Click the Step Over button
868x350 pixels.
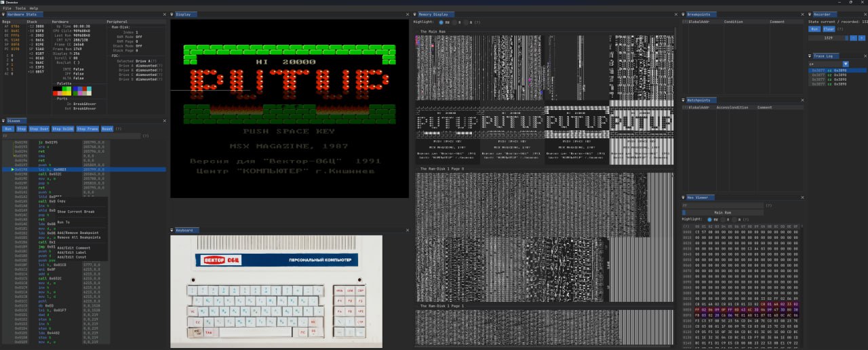[40, 128]
